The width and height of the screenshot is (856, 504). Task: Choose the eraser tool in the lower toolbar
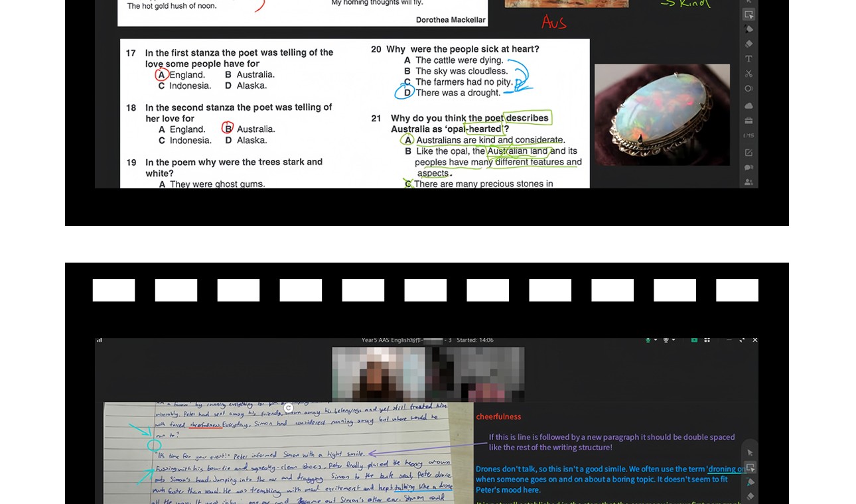point(750,496)
